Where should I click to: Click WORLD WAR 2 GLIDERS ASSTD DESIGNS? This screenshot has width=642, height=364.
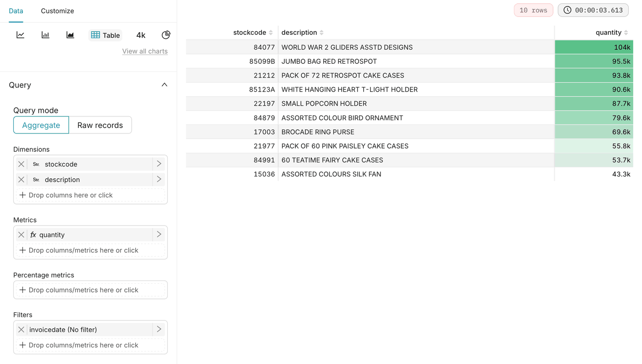click(347, 47)
